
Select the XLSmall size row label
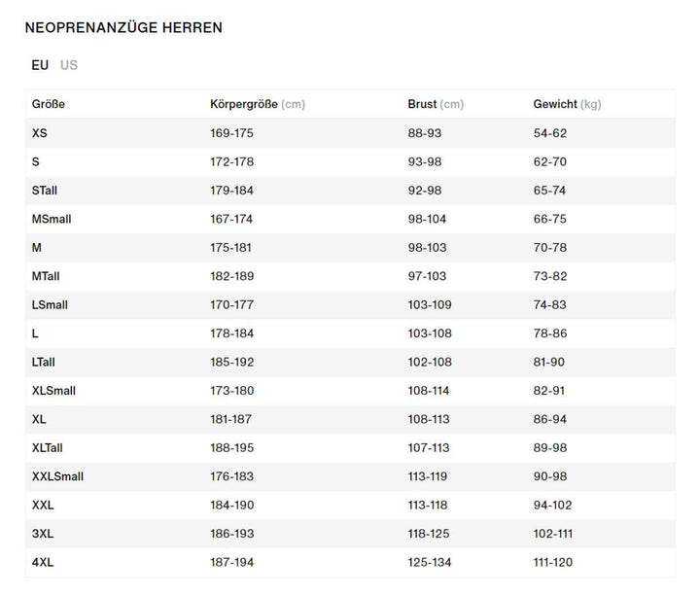coord(53,391)
